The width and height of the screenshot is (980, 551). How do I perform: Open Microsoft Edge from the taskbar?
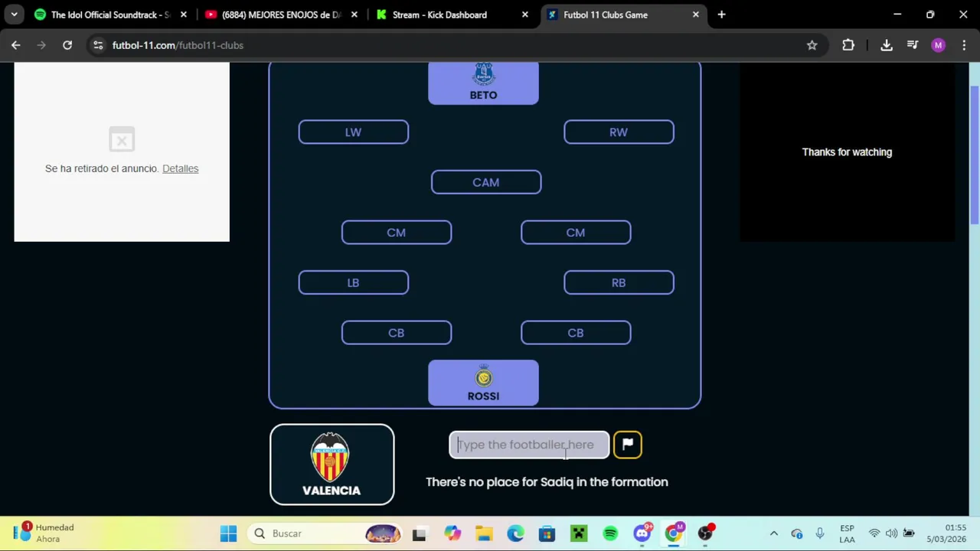(x=515, y=533)
